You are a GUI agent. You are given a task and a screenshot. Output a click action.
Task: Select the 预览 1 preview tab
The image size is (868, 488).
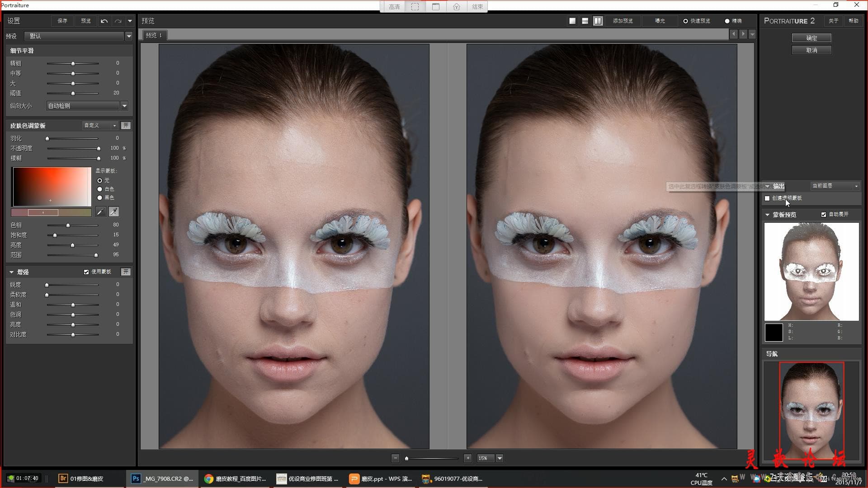[x=154, y=35]
